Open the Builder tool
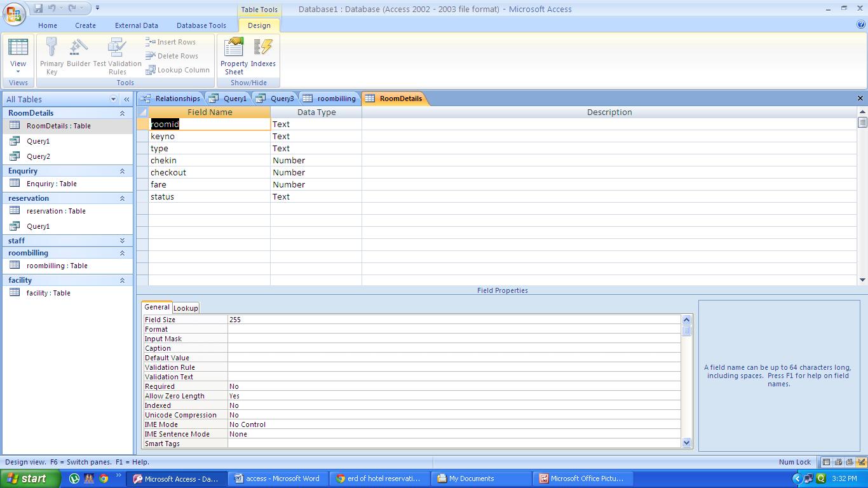This screenshot has height=488, width=868. [78, 52]
